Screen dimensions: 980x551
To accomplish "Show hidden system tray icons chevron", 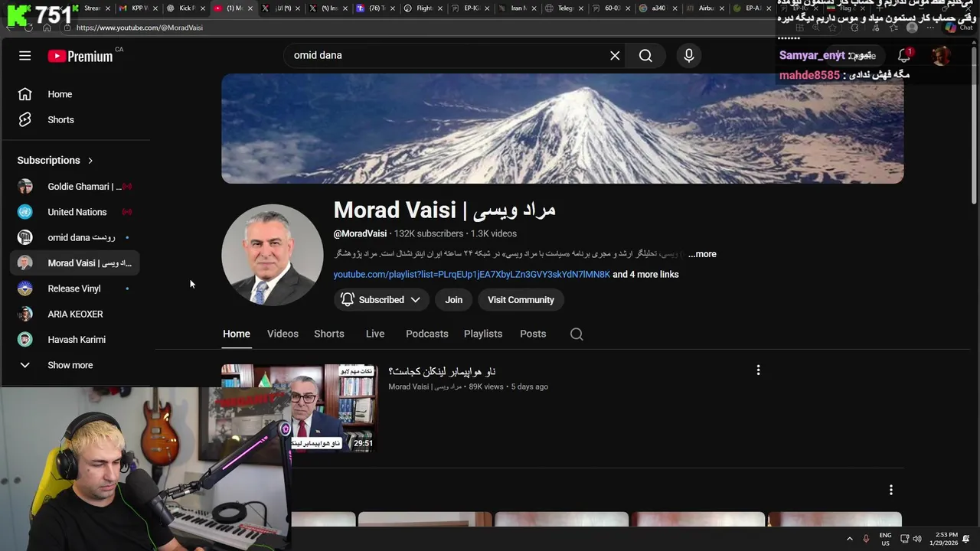I will point(849,539).
